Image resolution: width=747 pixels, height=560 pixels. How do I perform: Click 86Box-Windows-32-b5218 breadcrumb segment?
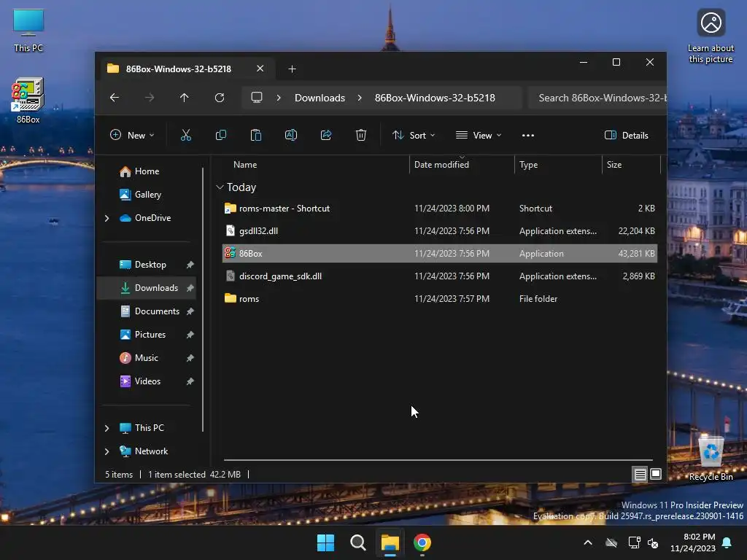point(435,98)
